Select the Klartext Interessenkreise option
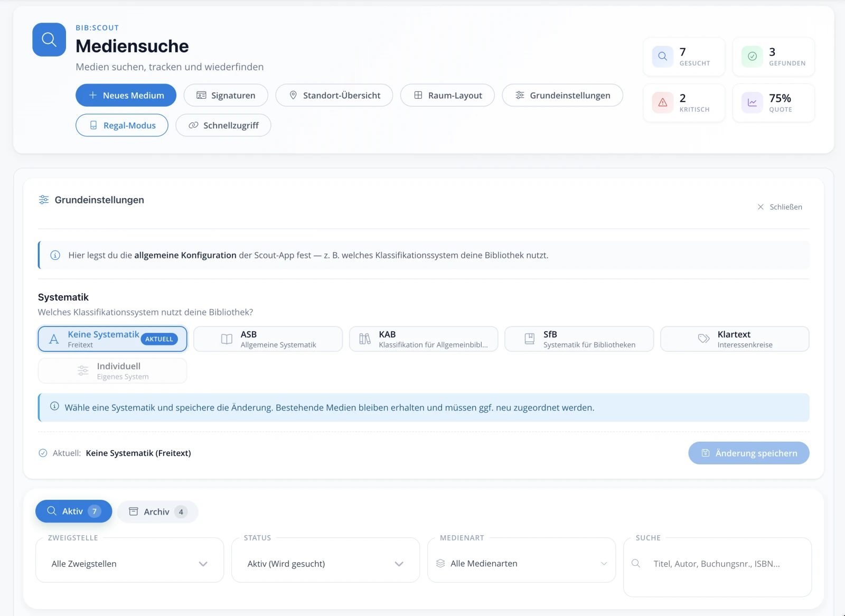The image size is (845, 616). tap(735, 339)
